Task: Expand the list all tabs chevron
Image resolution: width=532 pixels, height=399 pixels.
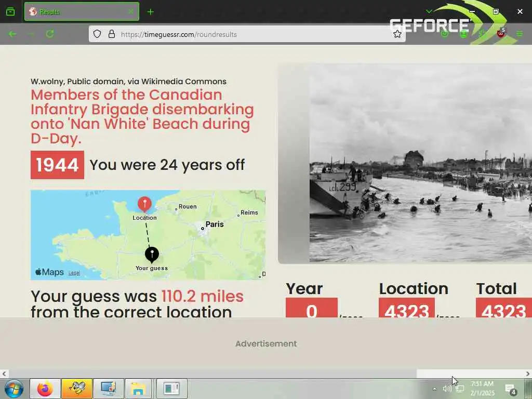Action: coord(429,11)
